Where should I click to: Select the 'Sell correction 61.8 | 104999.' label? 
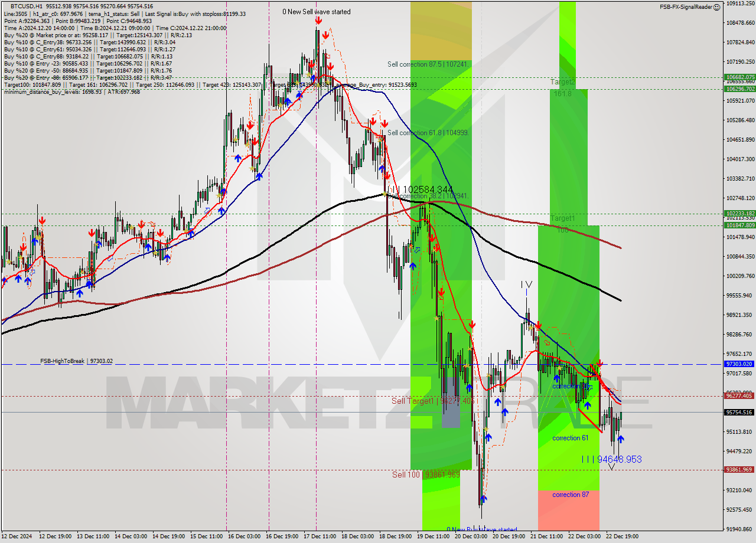(428, 133)
